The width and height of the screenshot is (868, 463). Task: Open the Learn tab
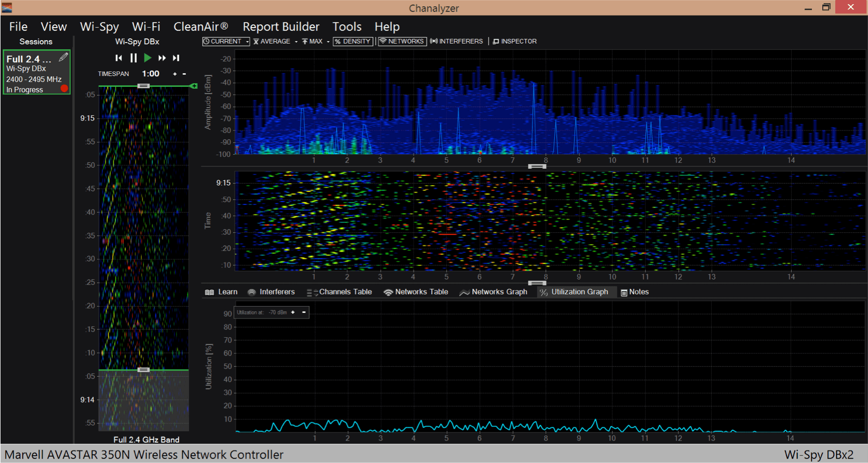pyautogui.click(x=222, y=292)
